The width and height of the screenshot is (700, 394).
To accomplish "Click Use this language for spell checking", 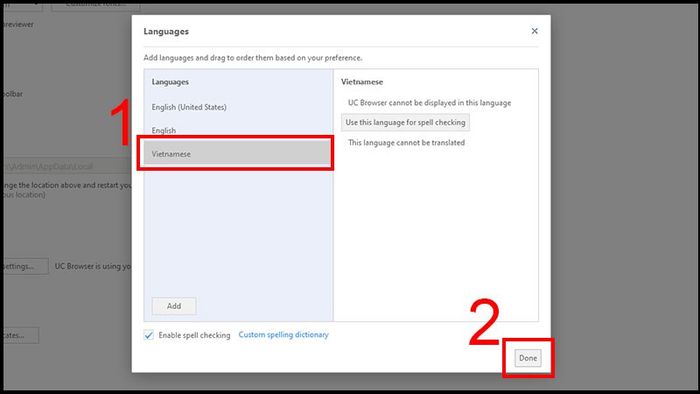I will click(x=405, y=122).
